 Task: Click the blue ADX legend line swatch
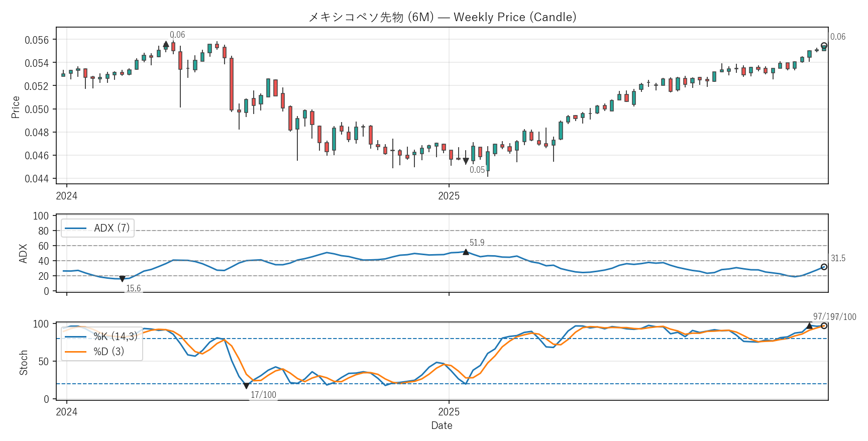(76, 228)
